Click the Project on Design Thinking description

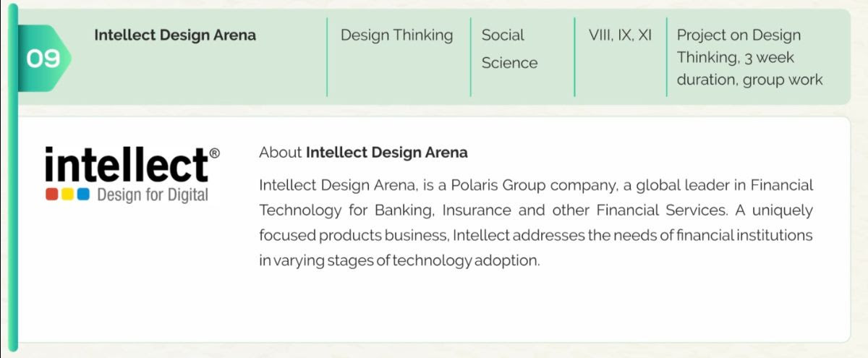(x=749, y=57)
